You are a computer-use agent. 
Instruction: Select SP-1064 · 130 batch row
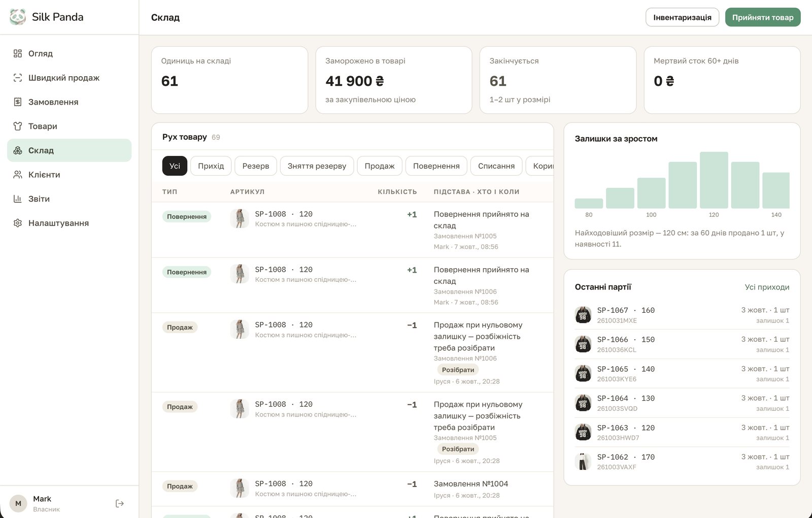tap(682, 403)
